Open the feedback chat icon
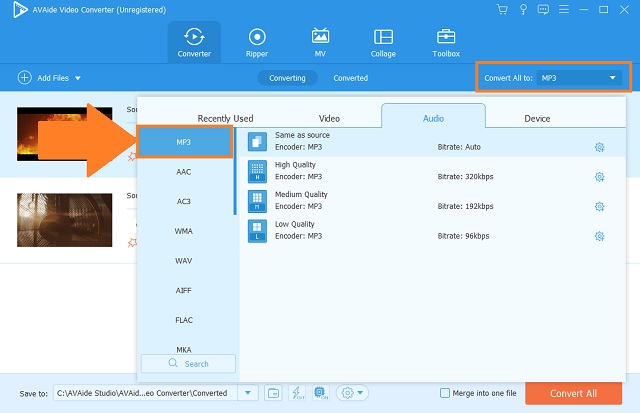Viewport: 640px width, 413px height. [x=543, y=9]
